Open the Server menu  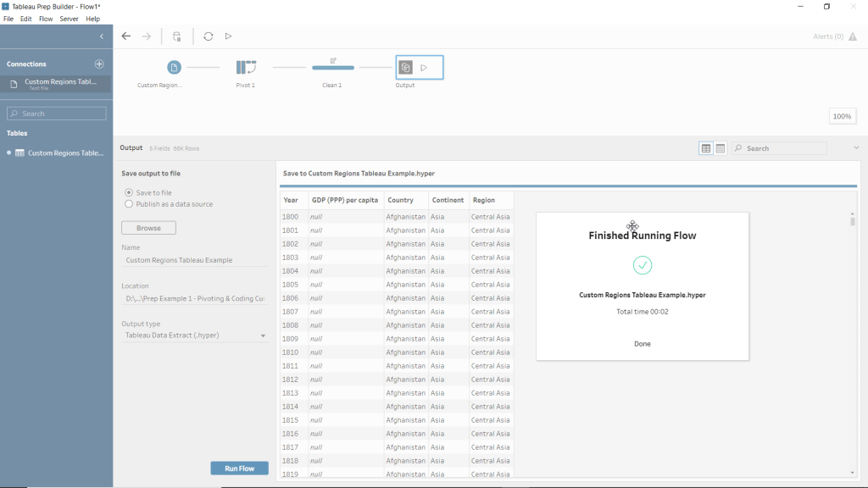69,19
